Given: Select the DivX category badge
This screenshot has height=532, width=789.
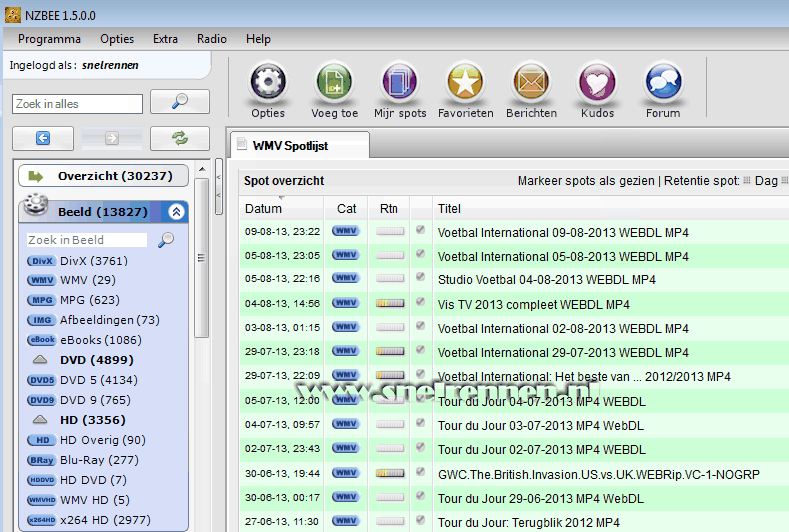Looking at the screenshot, I should pyautogui.click(x=41, y=261).
